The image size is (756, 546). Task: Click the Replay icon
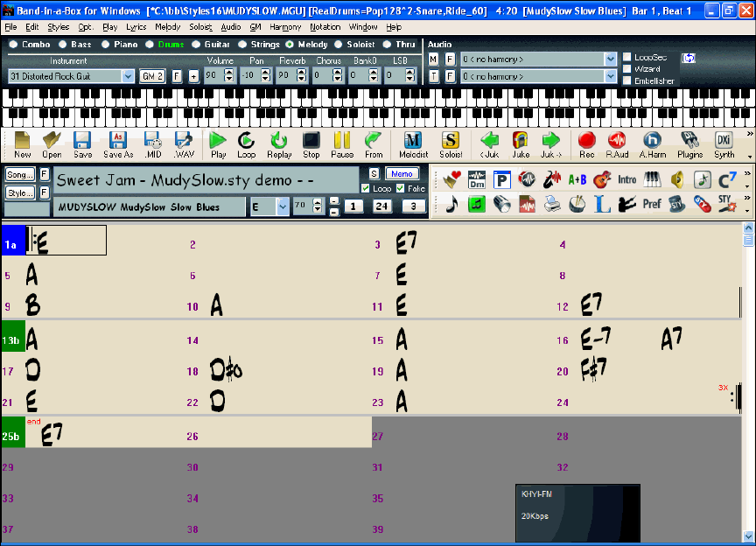pos(279,144)
